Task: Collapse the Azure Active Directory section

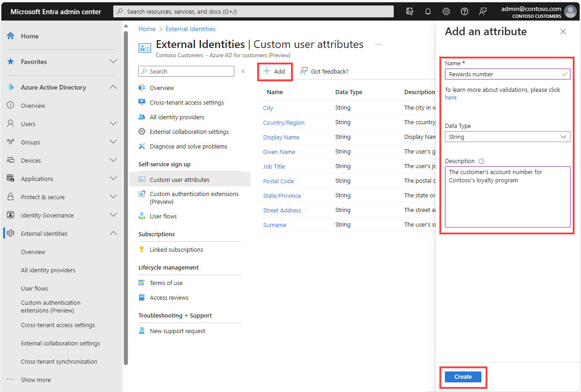Action: (x=113, y=87)
